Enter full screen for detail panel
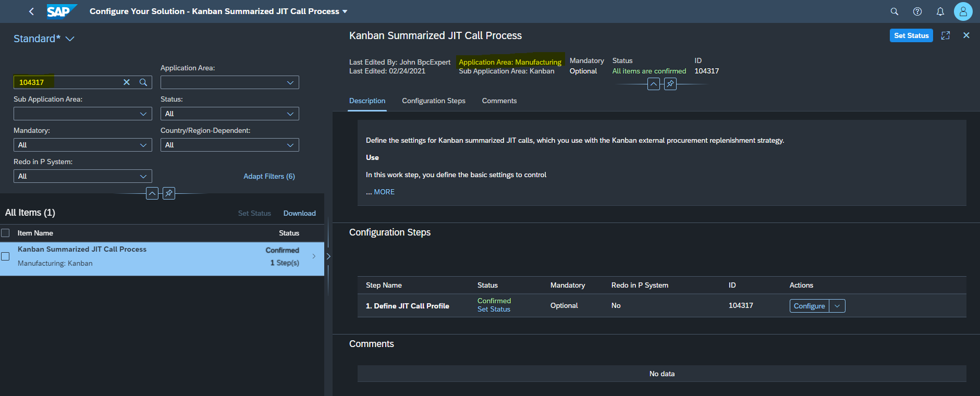Screen dimensions: 980x396 (x=946, y=35)
